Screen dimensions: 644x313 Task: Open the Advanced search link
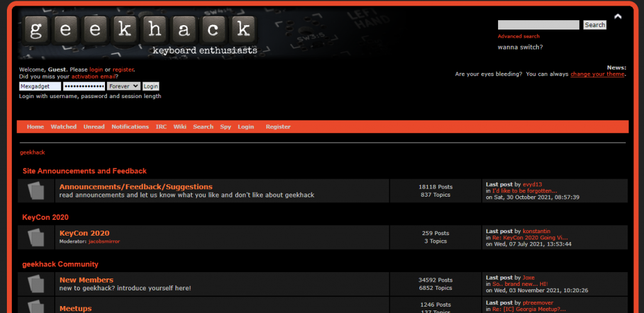tap(519, 36)
